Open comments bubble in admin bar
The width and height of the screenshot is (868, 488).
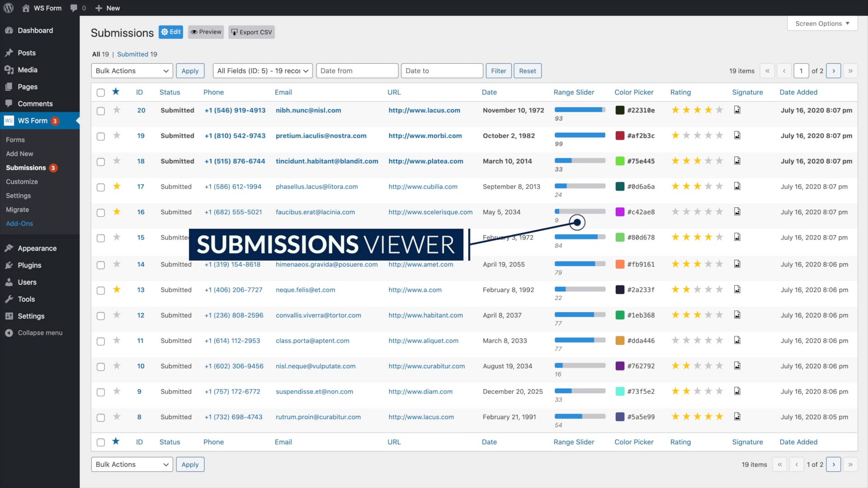coord(74,8)
